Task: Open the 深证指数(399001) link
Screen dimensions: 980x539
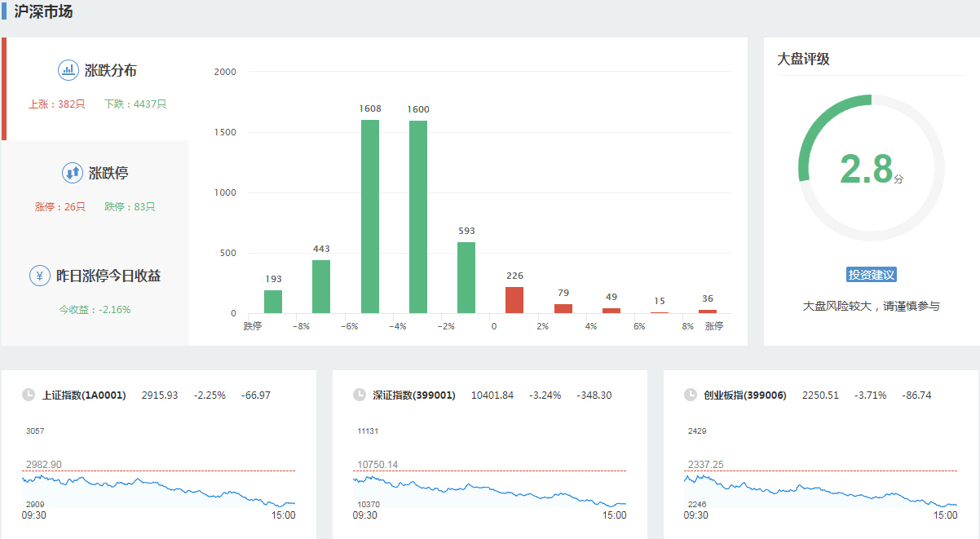Action: pos(414,395)
